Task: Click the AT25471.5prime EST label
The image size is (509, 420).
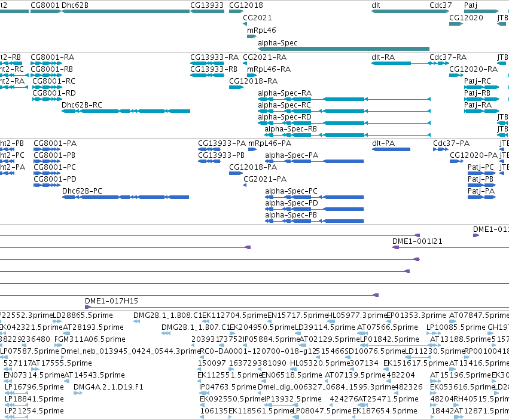Action: 388,399
